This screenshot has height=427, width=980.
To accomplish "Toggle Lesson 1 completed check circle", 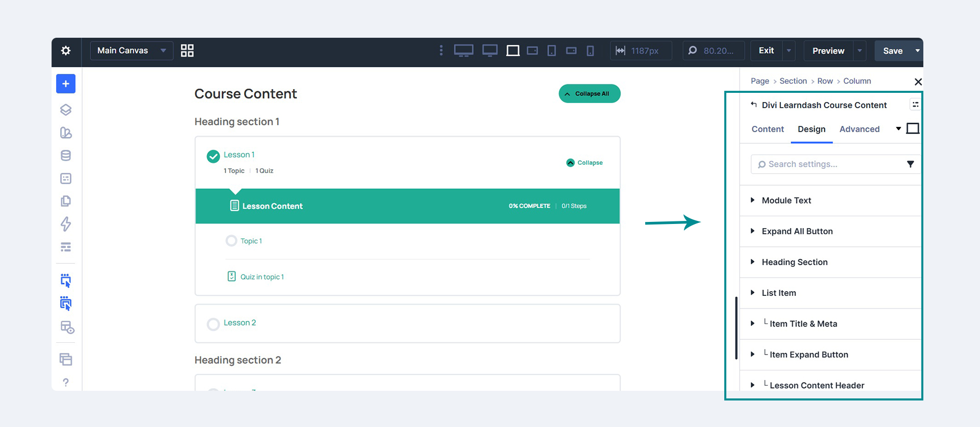I will click(213, 156).
